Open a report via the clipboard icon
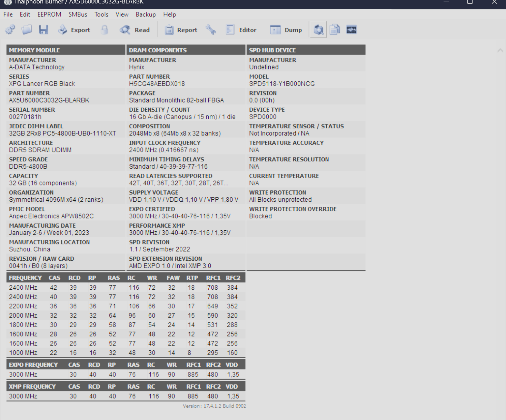The image size is (506, 420). tap(169, 29)
